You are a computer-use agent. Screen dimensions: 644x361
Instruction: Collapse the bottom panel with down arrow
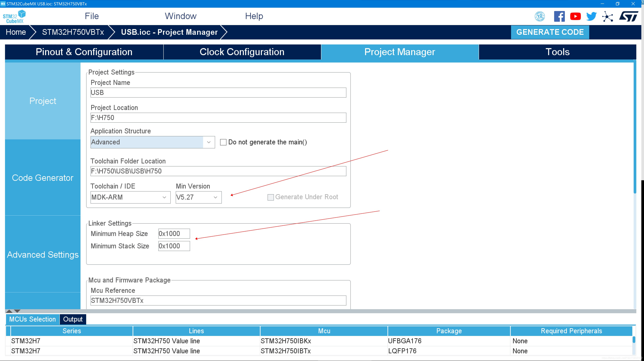[17, 311]
